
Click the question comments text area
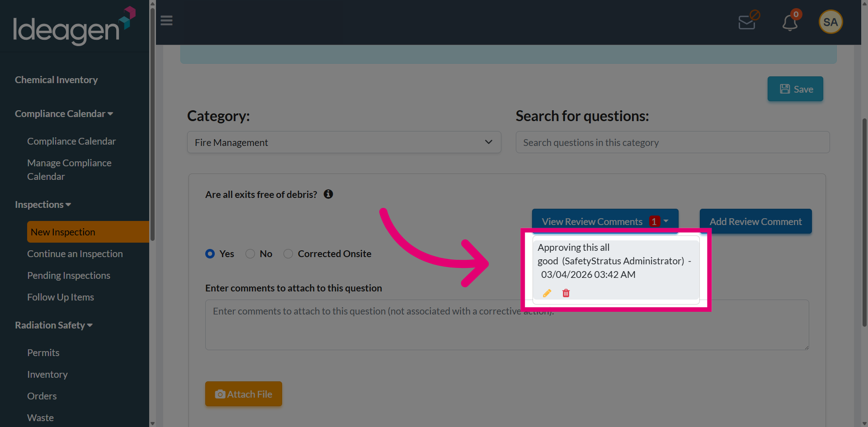point(507,325)
